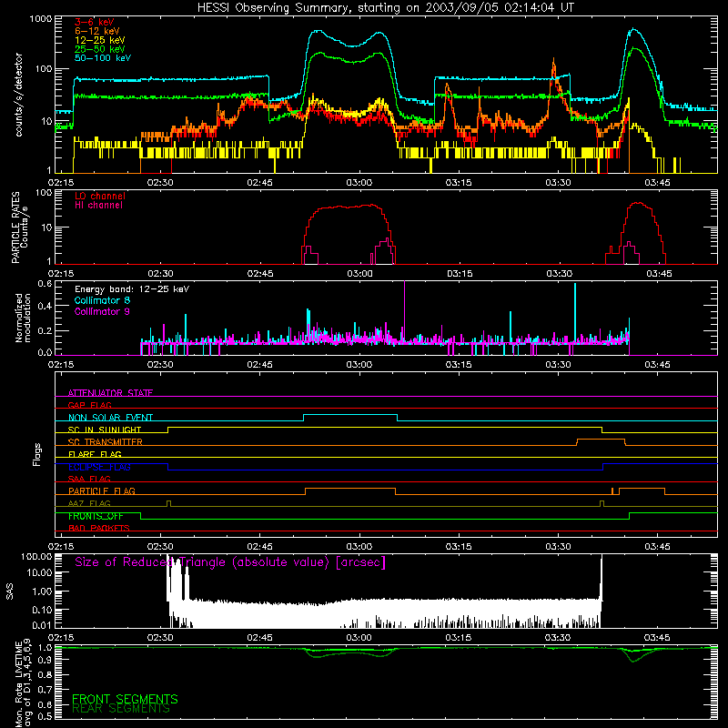
Task: Click the Collimator 9 legend label
Action: pyautogui.click(x=102, y=311)
